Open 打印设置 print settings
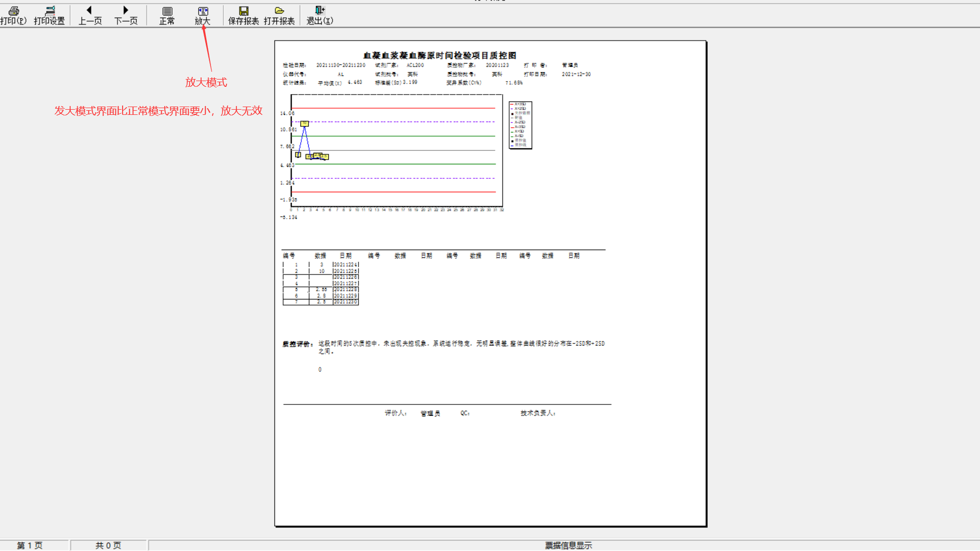 point(49,16)
